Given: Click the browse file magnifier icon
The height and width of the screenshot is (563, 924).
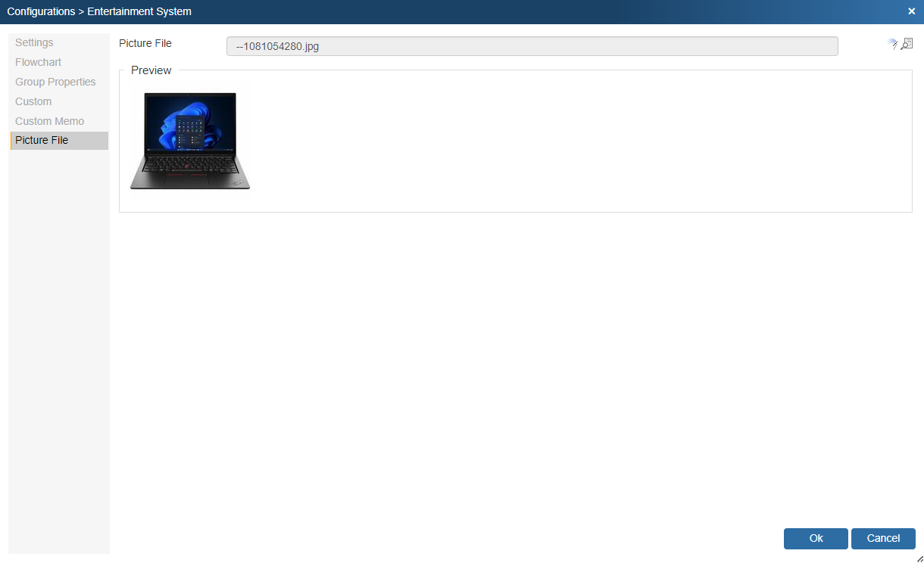Looking at the screenshot, I should [x=907, y=44].
